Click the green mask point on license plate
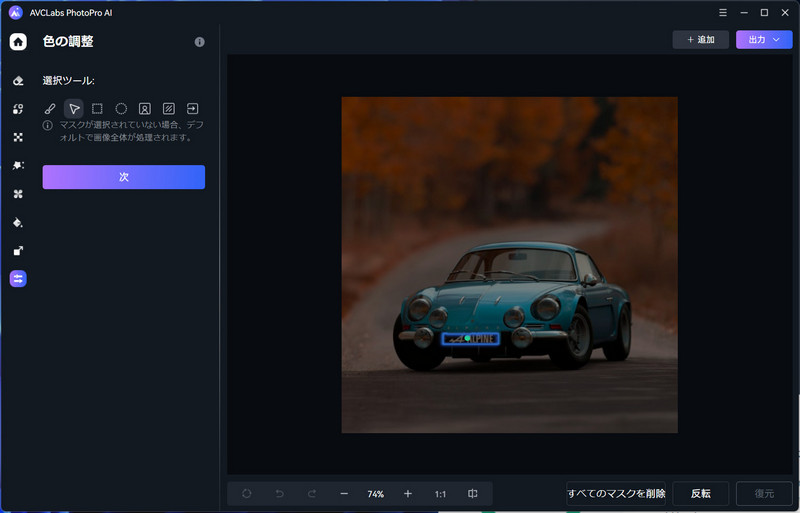The width and height of the screenshot is (800, 513). point(467,338)
